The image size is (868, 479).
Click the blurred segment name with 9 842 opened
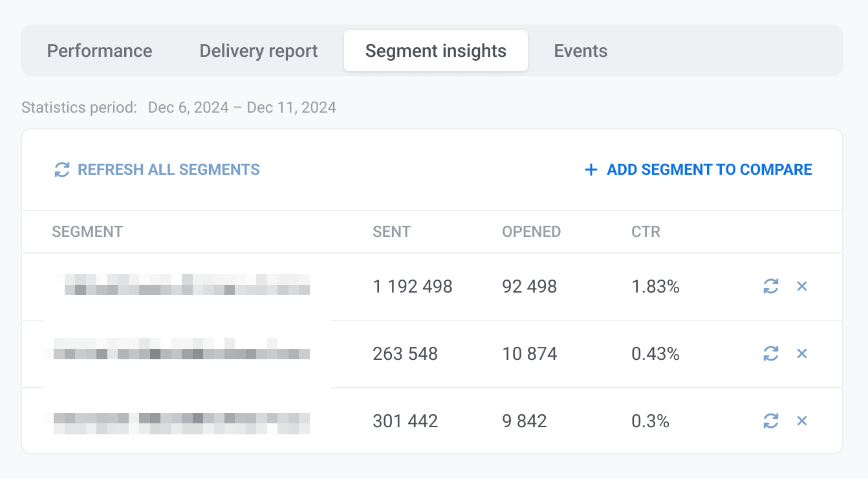coord(177,423)
